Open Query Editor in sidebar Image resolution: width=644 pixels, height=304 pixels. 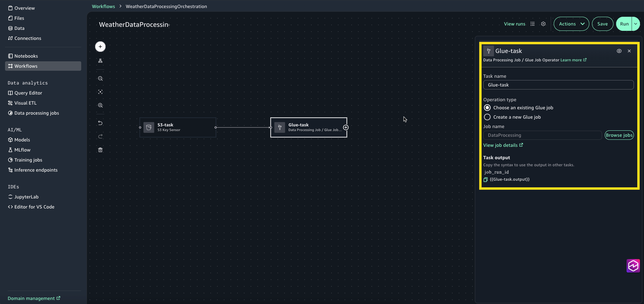coord(28,93)
